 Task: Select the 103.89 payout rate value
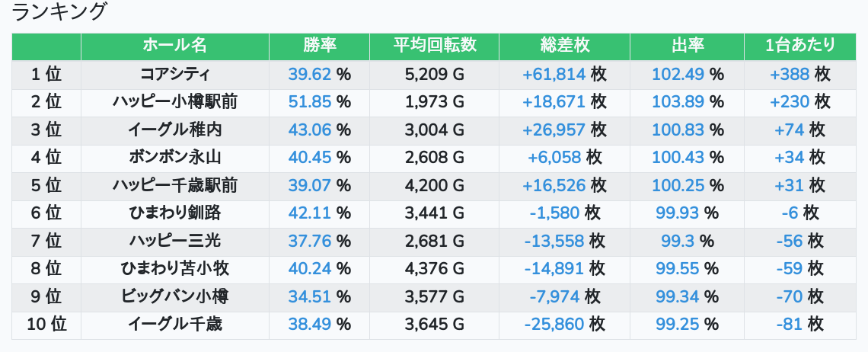tap(678, 102)
